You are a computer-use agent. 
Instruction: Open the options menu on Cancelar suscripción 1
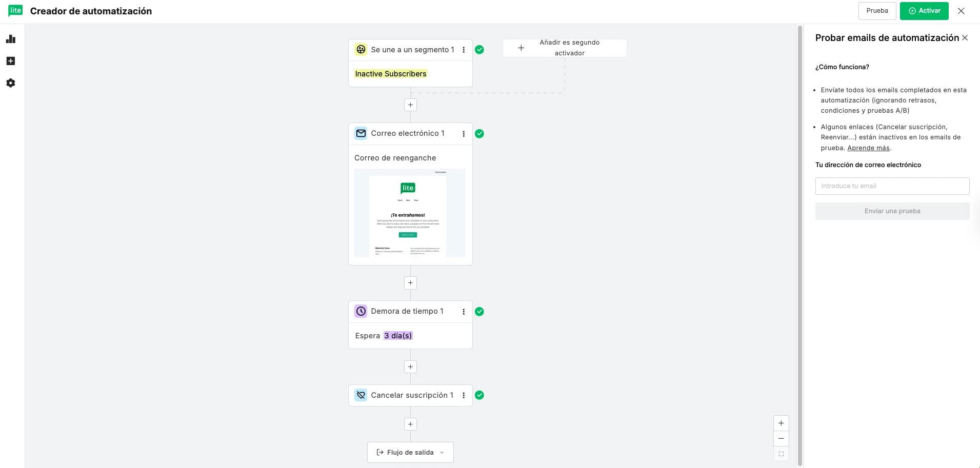pos(464,395)
